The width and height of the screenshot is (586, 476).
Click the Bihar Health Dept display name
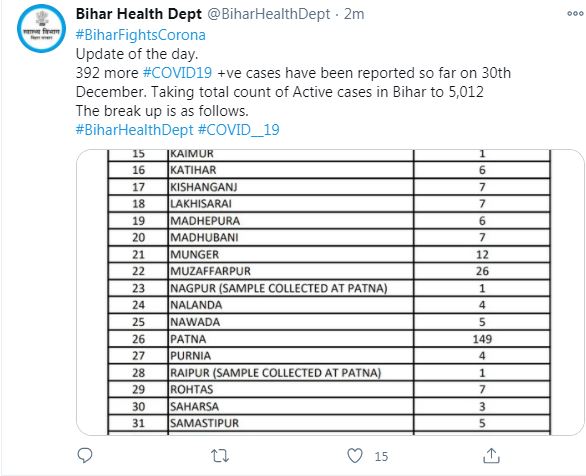(139, 14)
